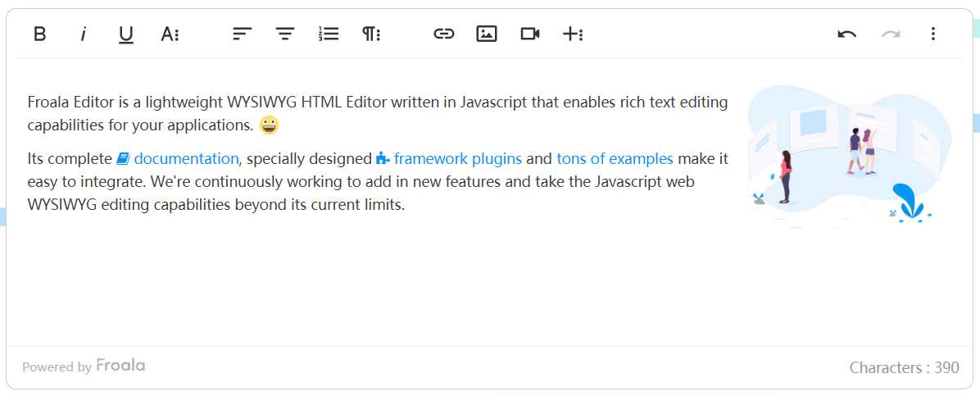Toggle bold formatting
980x396 pixels.
point(39,34)
